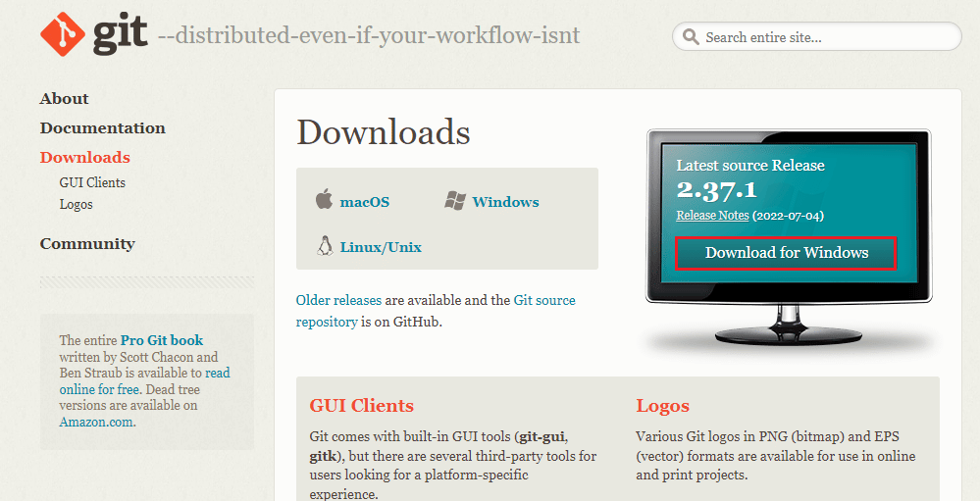Click the orange Git logo icon
980x501 pixels.
(63, 34)
